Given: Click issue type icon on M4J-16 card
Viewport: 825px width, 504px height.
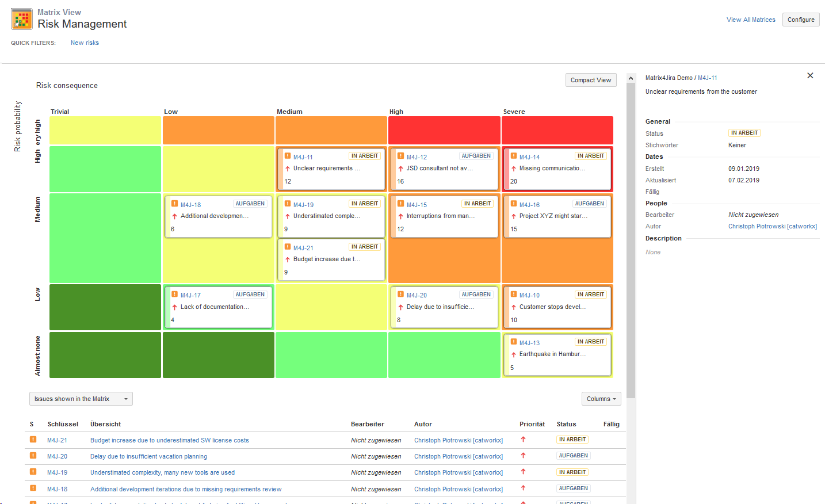Looking at the screenshot, I should click(x=514, y=204).
